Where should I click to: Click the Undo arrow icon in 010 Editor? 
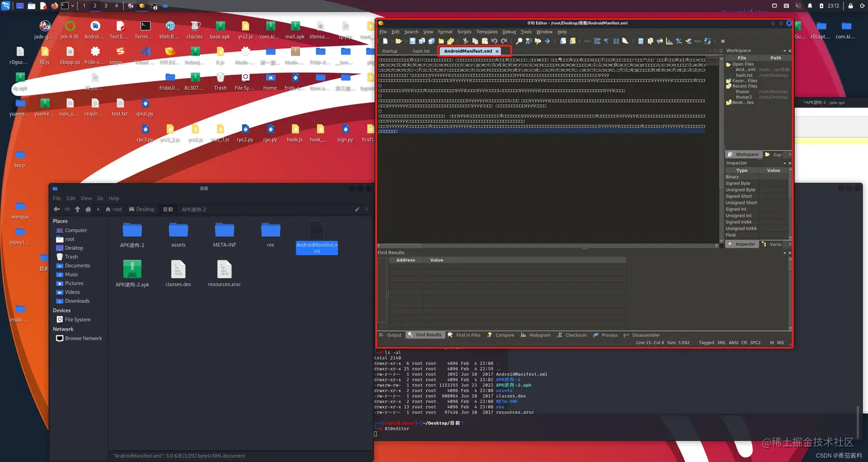494,41
